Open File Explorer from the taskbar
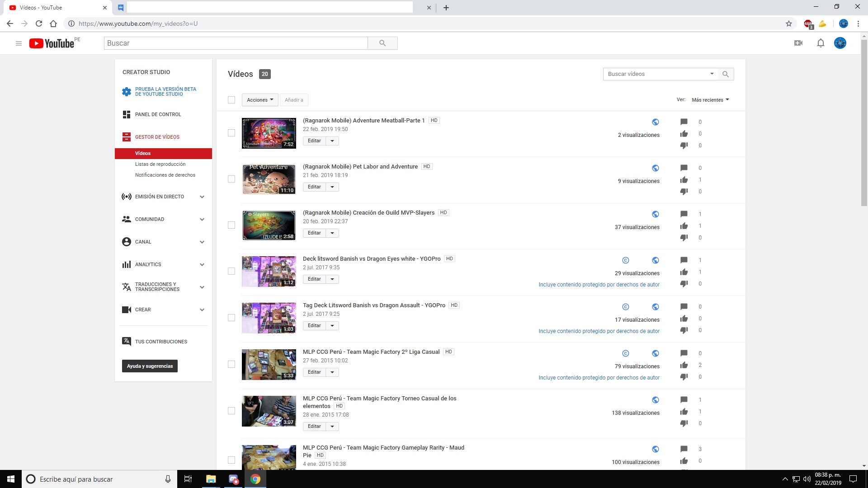This screenshot has height=488, width=868. point(211,479)
